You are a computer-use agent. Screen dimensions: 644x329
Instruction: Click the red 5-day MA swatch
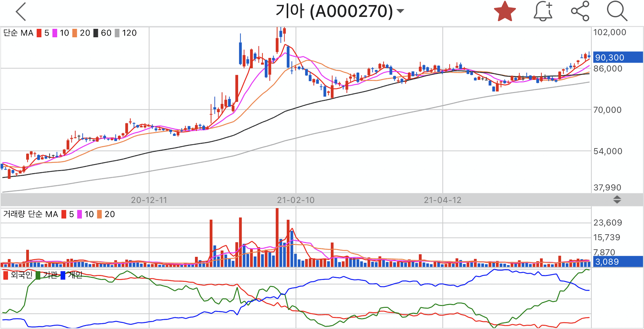[x=39, y=33]
